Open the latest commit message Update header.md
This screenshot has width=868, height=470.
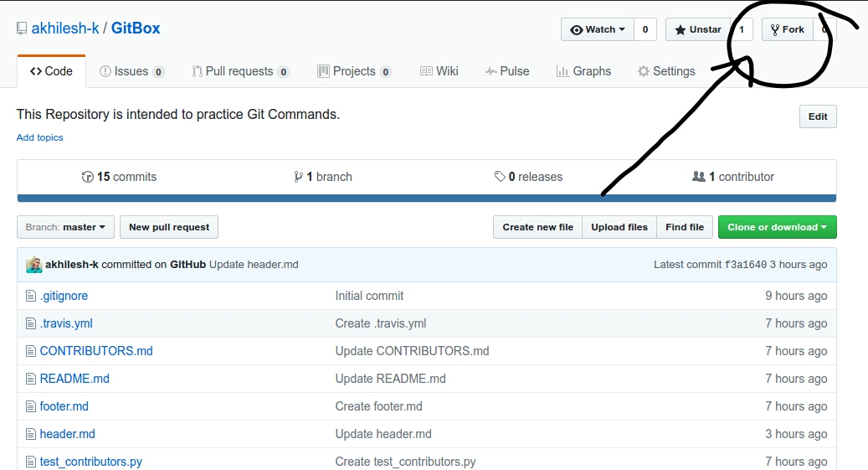[x=254, y=265]
